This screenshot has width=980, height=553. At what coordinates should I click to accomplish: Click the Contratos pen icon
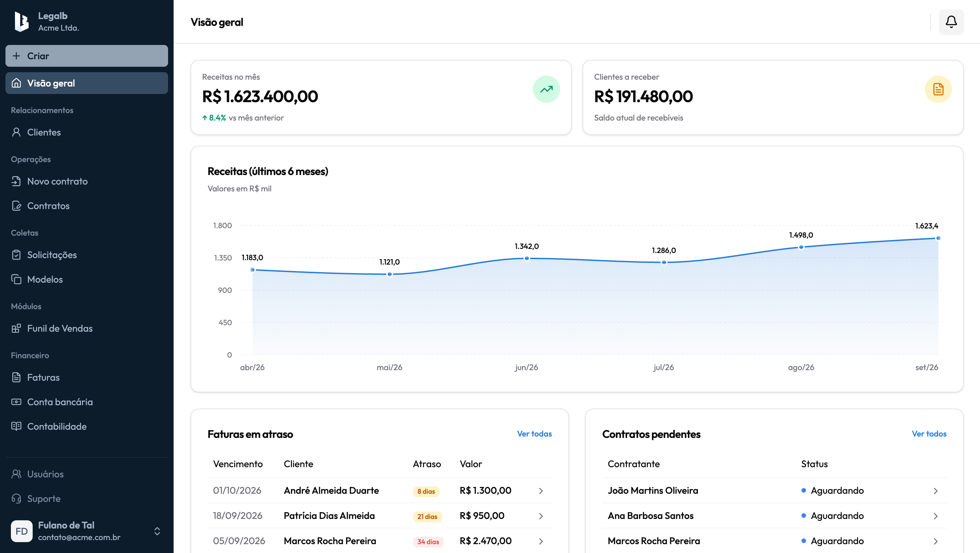[16, 206]
